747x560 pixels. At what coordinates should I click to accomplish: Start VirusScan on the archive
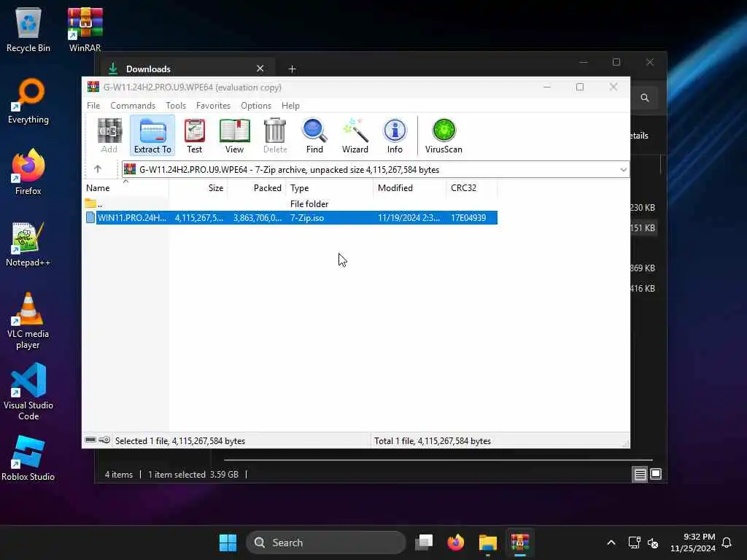click(x=444, y=136)
